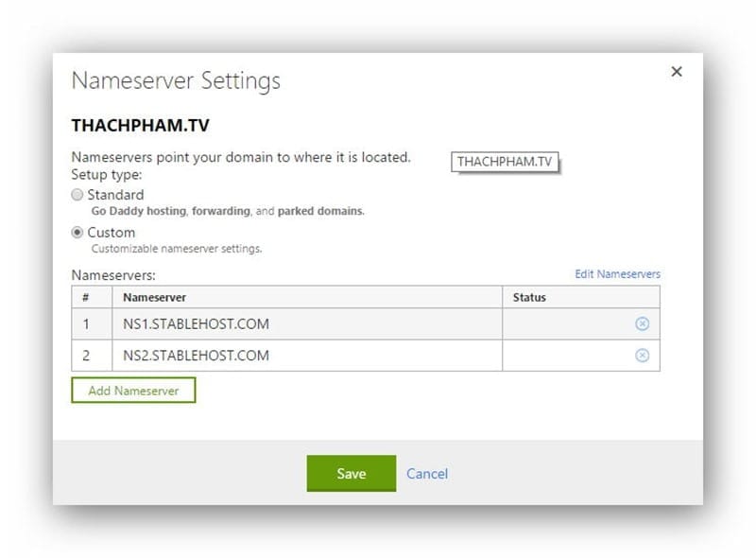
Task: Click the Add Nameserver button
Action: [133, 390]
